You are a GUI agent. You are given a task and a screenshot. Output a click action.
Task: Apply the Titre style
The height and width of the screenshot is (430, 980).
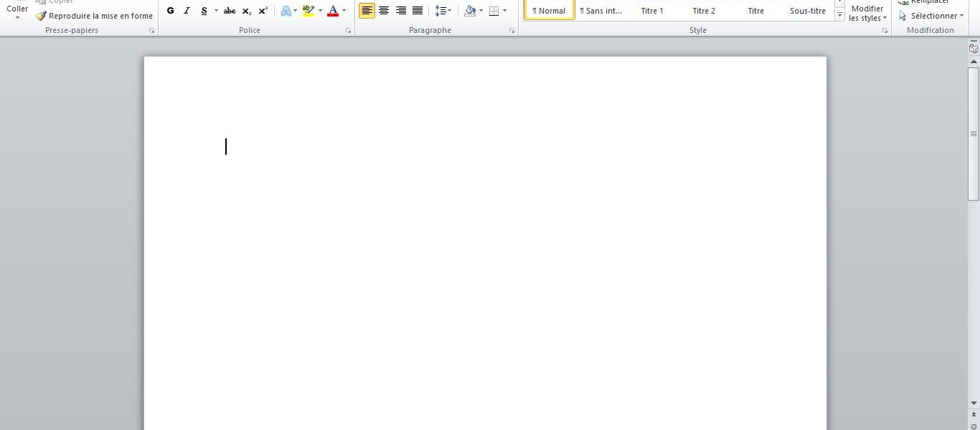tap(756, 10)
